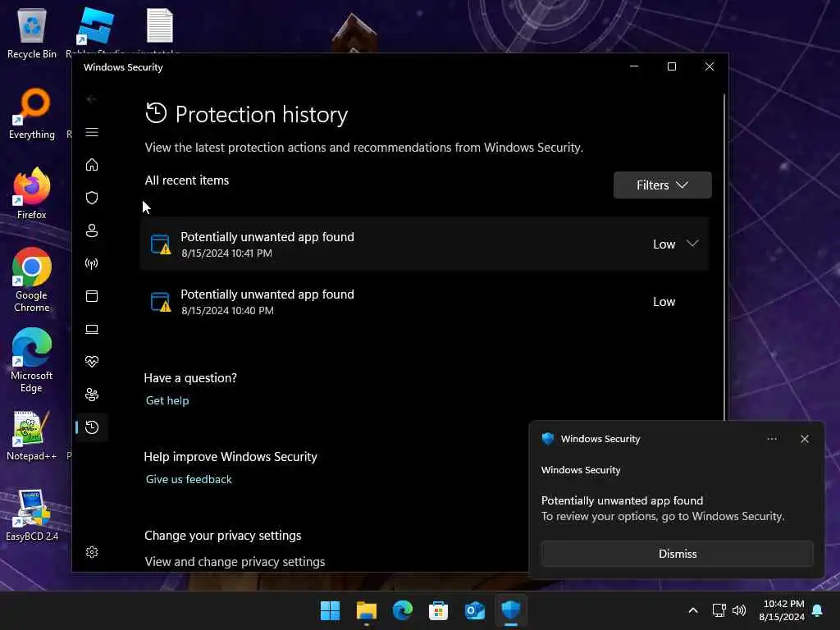
Task: Open volume control in system tray
Action: coord(739,610)
